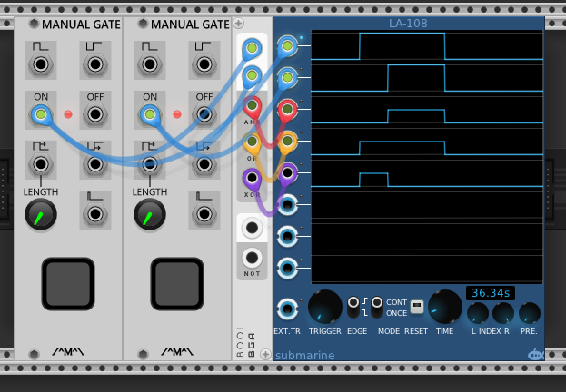Click the first waveform trace on LA-108 scope
The image size is (566, 392).
427,45
